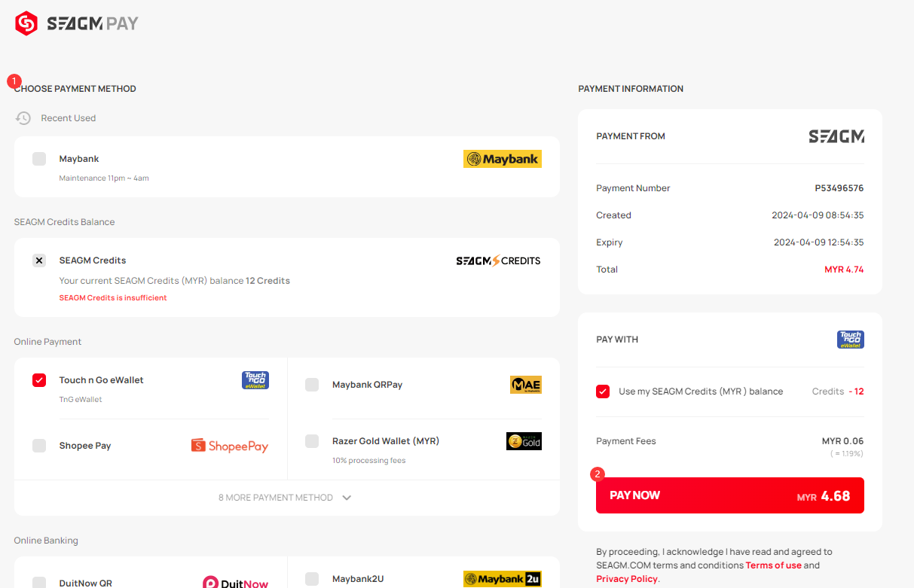This screenshot has width=914, height=588.
Task: Click the 'SEAGM Credits is insufficient' warning
Action: pyautogui.click(x=113, y=298)
